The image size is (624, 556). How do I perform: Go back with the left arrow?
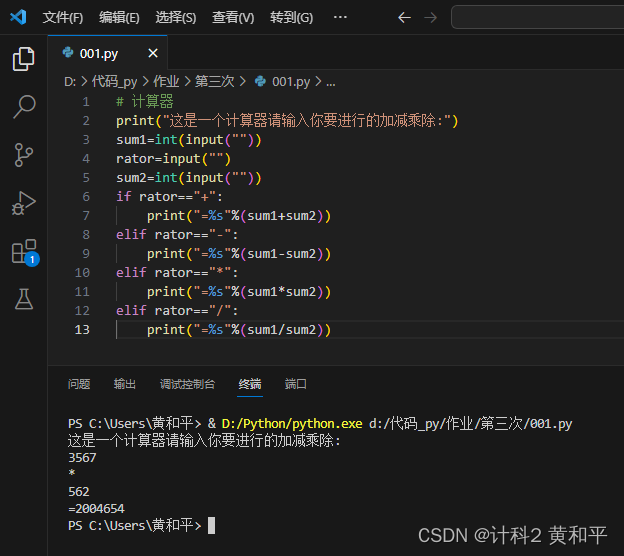[x=404, y=18]
